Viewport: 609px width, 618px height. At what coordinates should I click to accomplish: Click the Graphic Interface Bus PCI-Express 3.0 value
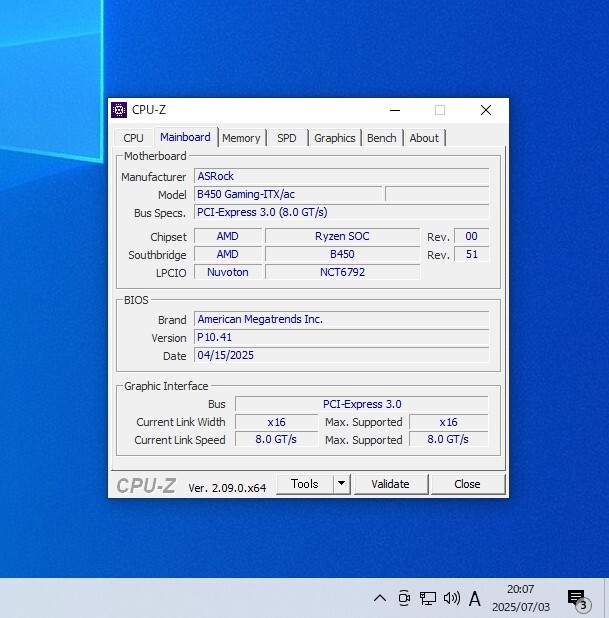click(362, 404)
